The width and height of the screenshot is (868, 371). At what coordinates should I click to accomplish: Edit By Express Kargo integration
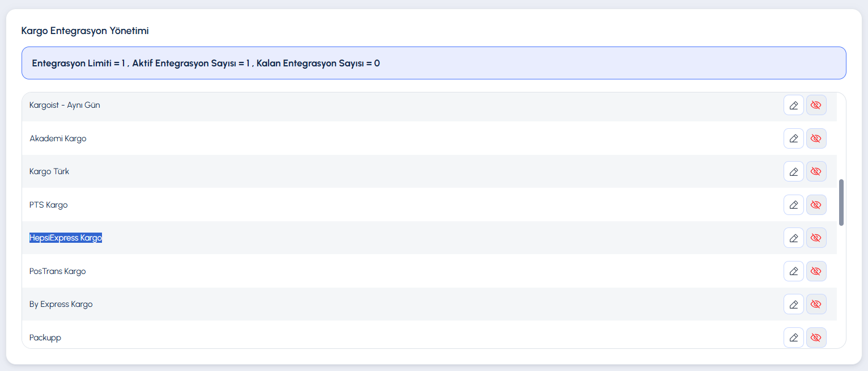pyautogui.click(x=793, y=304)
